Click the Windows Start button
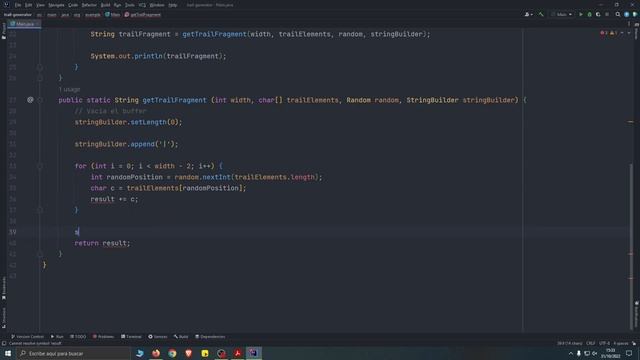 8,353
